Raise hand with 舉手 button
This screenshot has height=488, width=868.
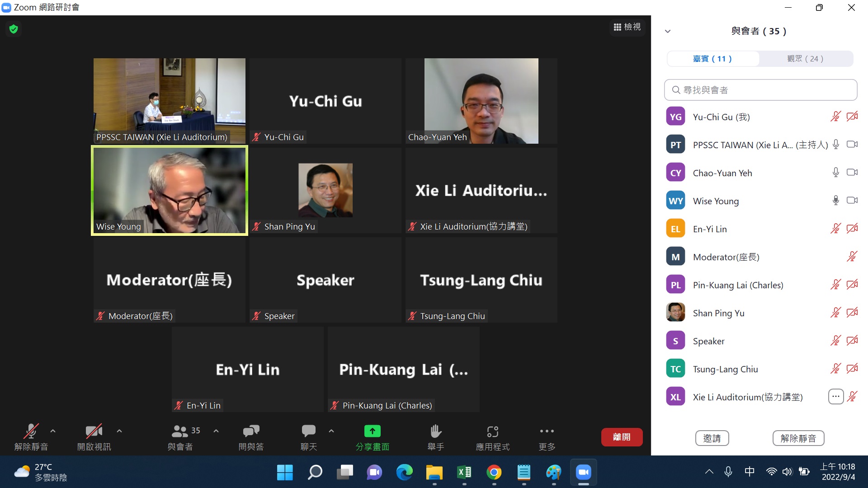click(x=436, y=437)
